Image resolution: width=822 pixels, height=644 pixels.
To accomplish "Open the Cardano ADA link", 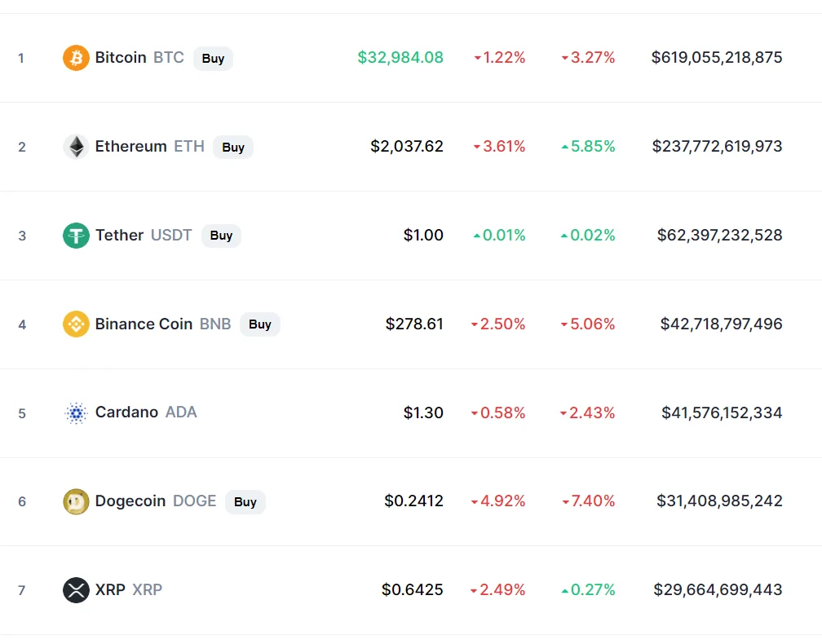I will 146,412.
